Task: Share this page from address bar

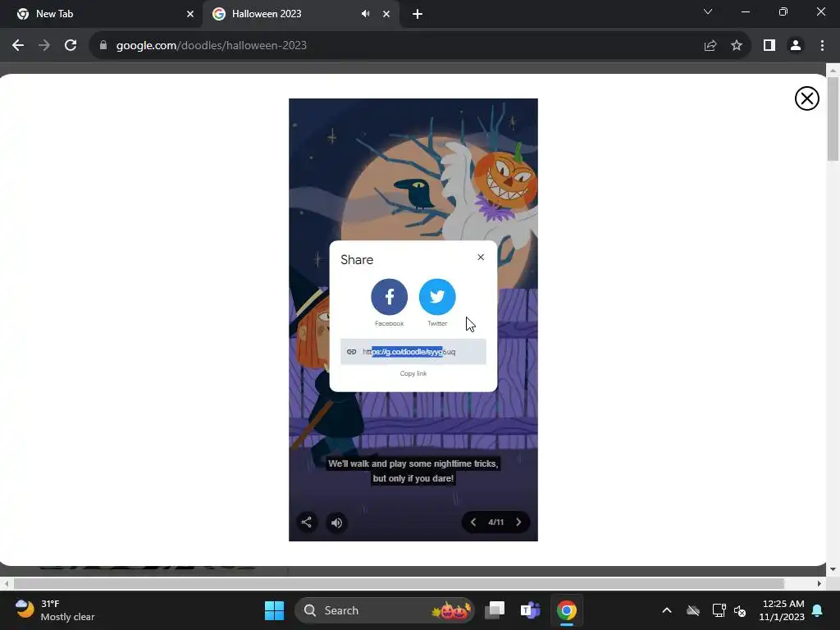Action: (x=710, y=46)
